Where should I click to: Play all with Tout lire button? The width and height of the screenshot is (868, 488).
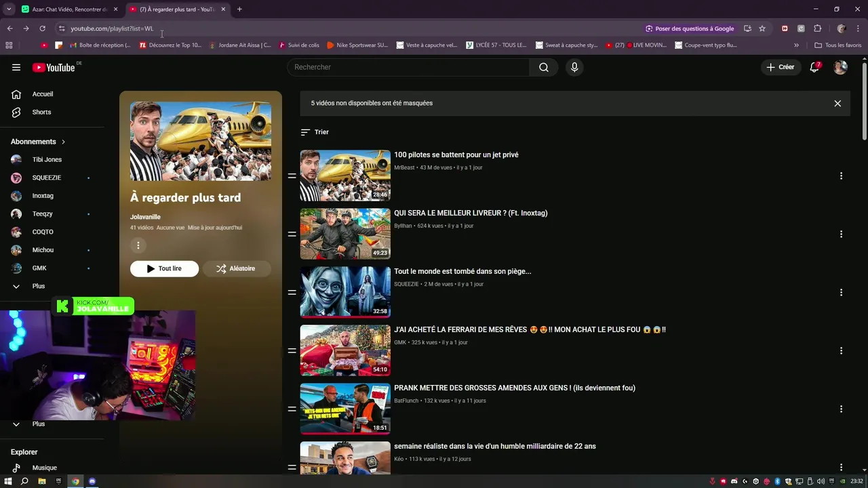[x=165, y=268]
